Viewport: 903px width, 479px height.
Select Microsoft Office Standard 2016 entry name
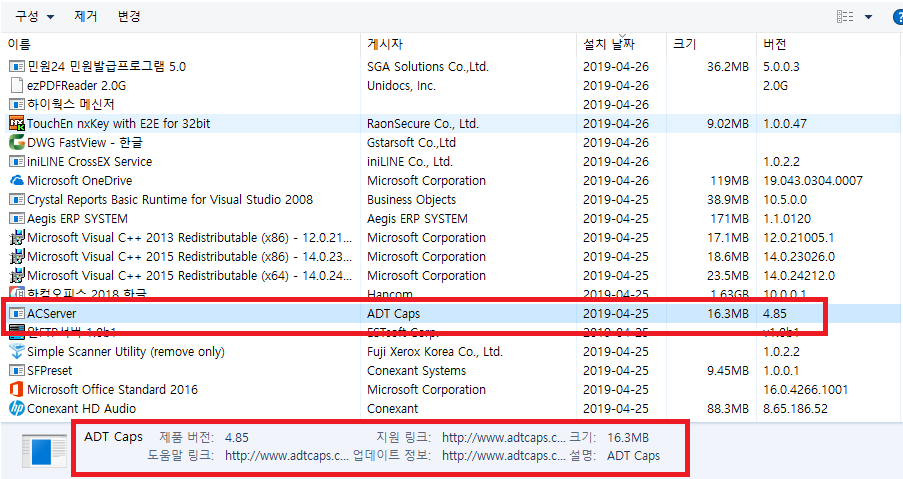[x=112, y=390]
